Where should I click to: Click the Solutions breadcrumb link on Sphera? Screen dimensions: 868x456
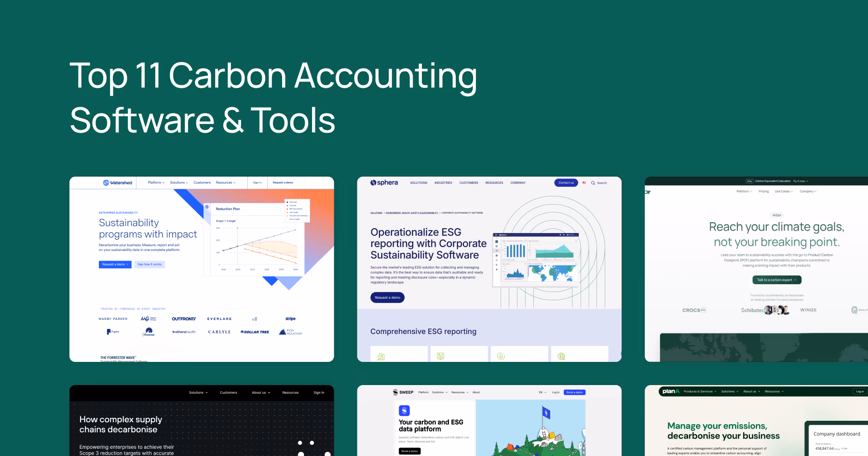tap(376, 213)
